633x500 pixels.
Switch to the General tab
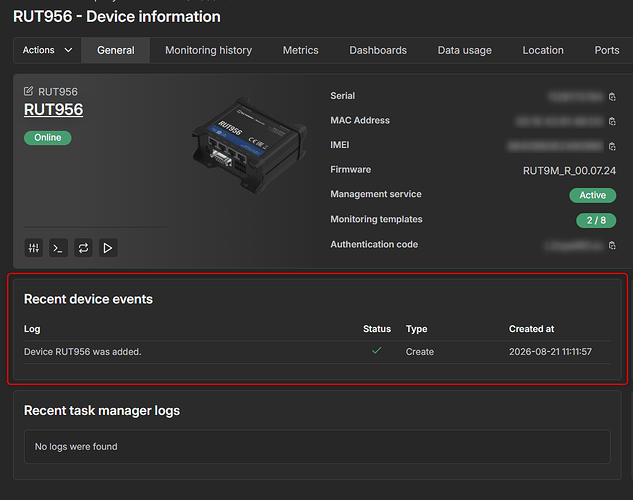(x=115, y=50)
